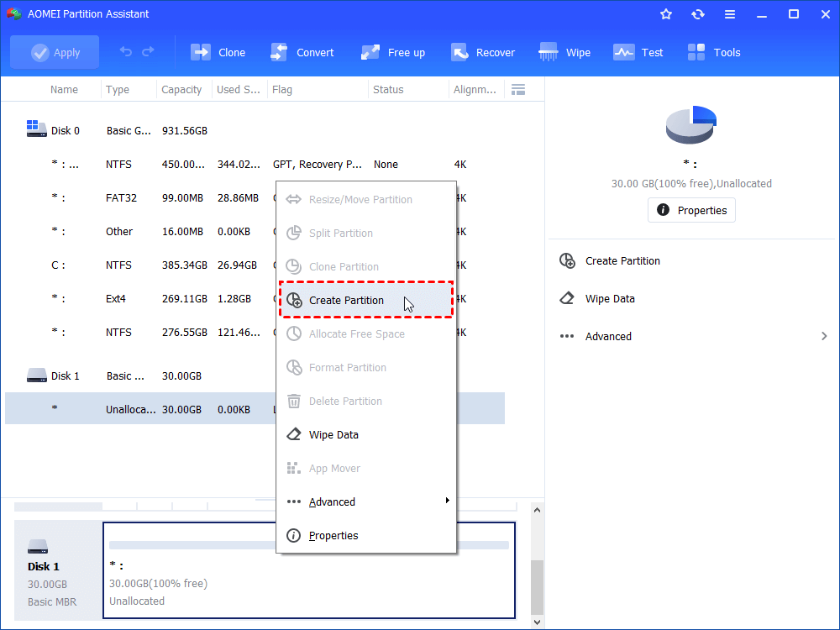Click Clone Partition menu entry
Viewport: 840px width, 630px height.
[x=366, y=267]
